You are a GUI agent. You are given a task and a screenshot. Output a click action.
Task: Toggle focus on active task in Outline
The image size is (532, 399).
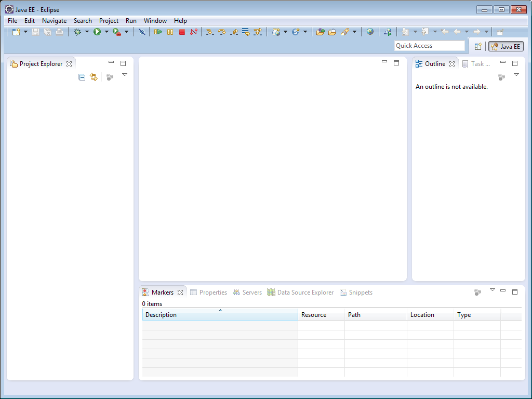[x=501, y=77]
